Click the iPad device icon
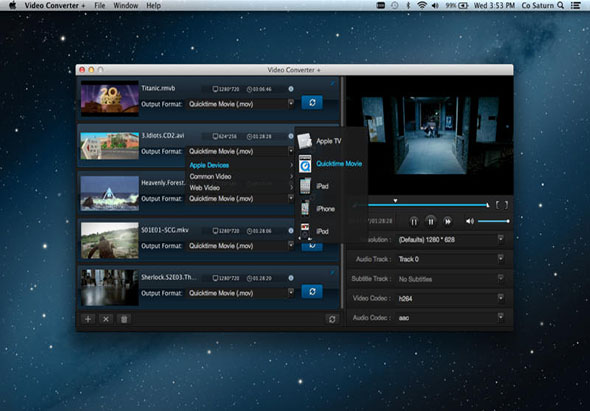The height and width of the screenshot is (411, 590). (x=305, y=186)
